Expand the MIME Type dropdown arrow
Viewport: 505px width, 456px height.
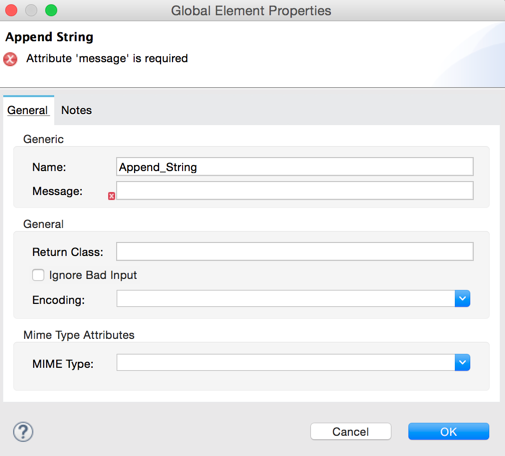pos(462,362)
